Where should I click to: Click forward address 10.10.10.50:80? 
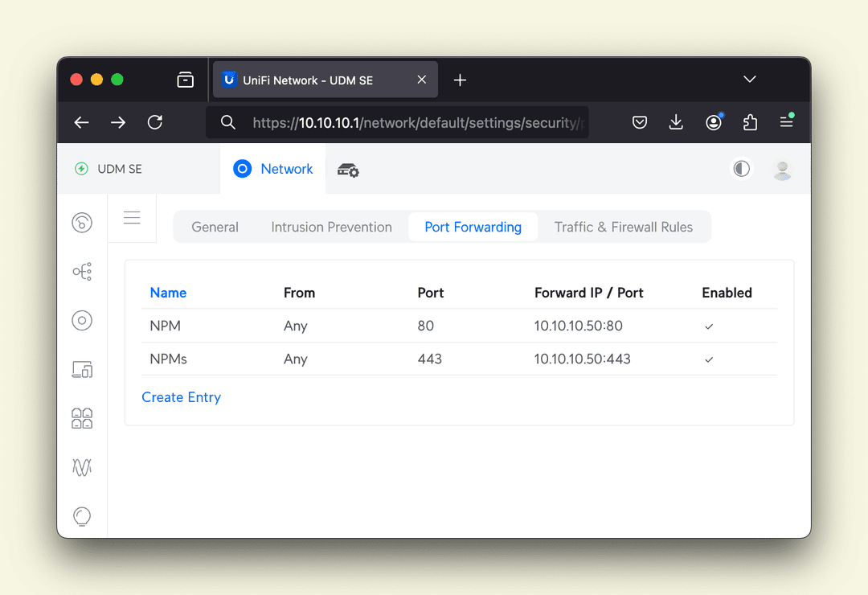point(579,326)
